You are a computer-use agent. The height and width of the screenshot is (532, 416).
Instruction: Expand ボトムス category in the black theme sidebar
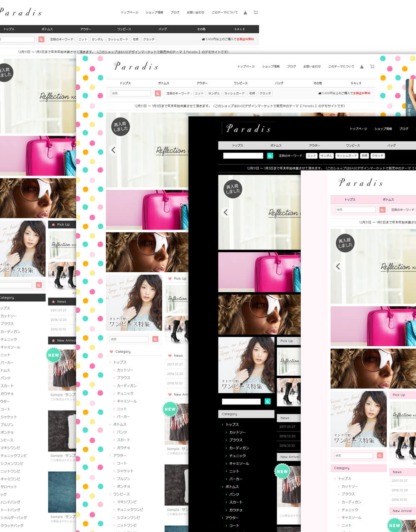tap(232, 487)
